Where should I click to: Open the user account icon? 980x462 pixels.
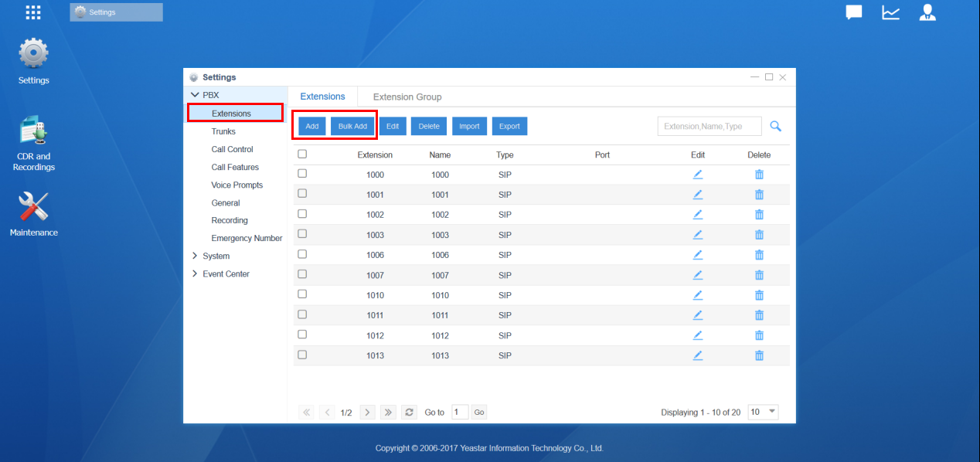[x=927, y=12]
